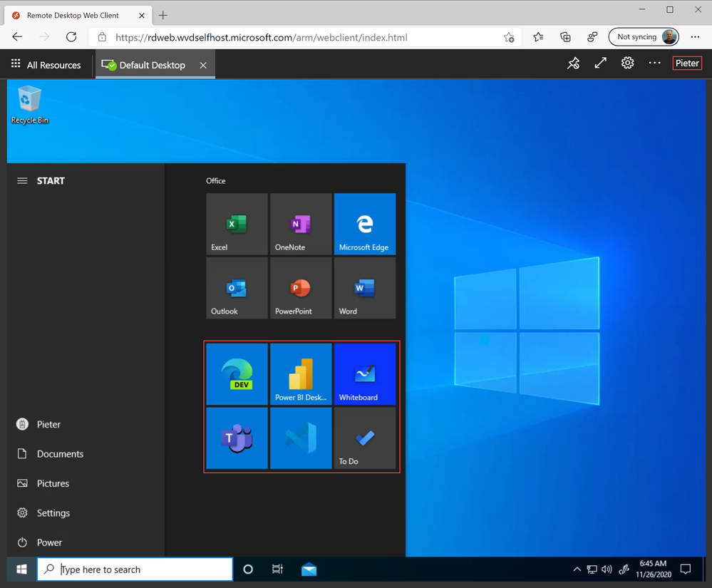Viewport: 712px width, 588px height.
Task: Collapse the START hamburger menu
Action: coord(22,181)
